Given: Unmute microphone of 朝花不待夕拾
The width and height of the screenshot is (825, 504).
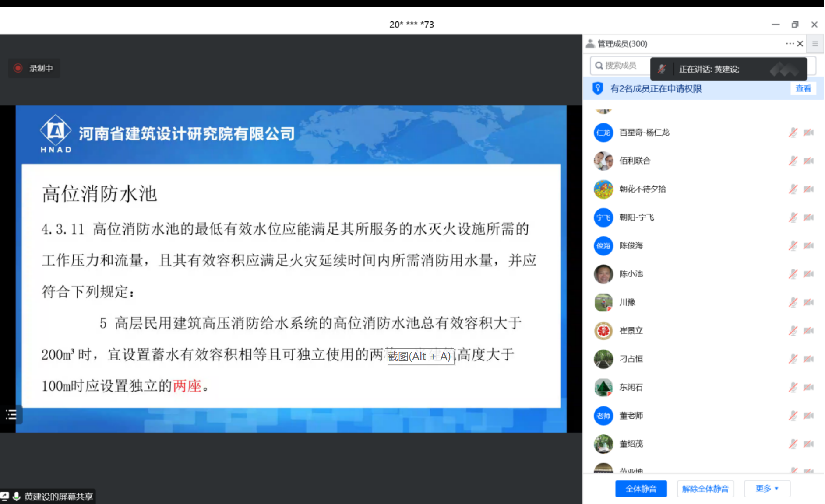Looking at the screenshot, I should [793, 189].
